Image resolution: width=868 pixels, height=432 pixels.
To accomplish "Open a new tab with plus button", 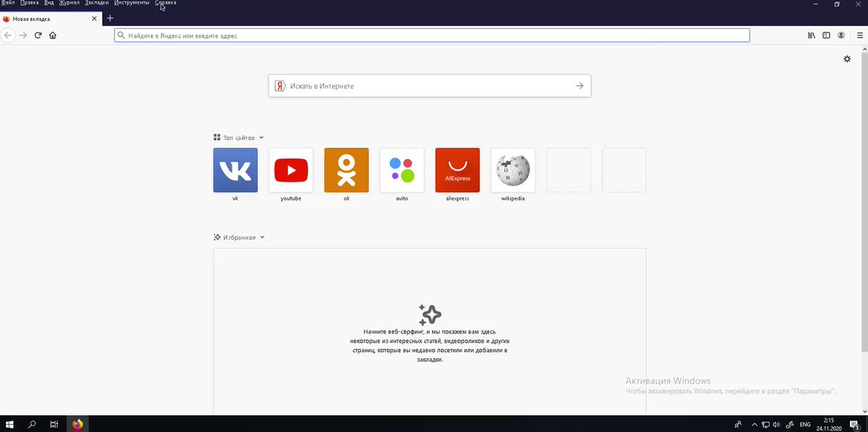I will (110, 18).
